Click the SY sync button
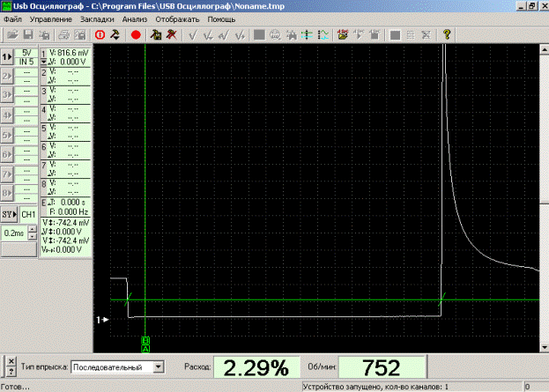This screenshot has width=549, height=392. point(9,214)
